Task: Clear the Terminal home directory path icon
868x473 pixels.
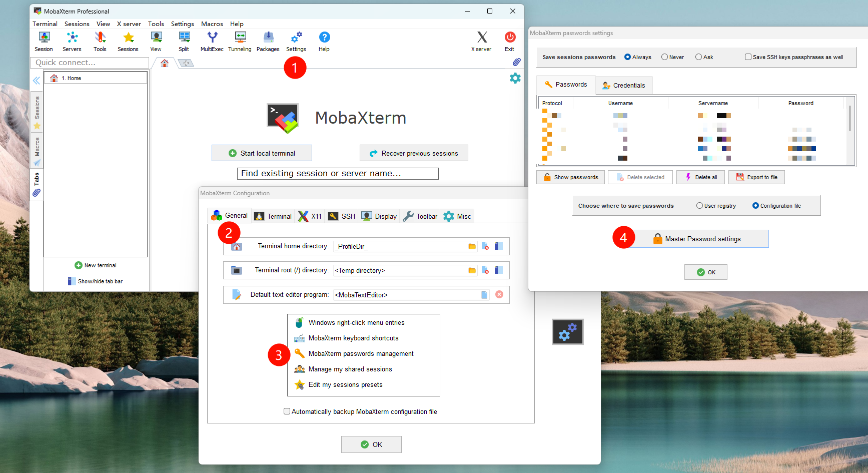Action: [x=485, y=246]
